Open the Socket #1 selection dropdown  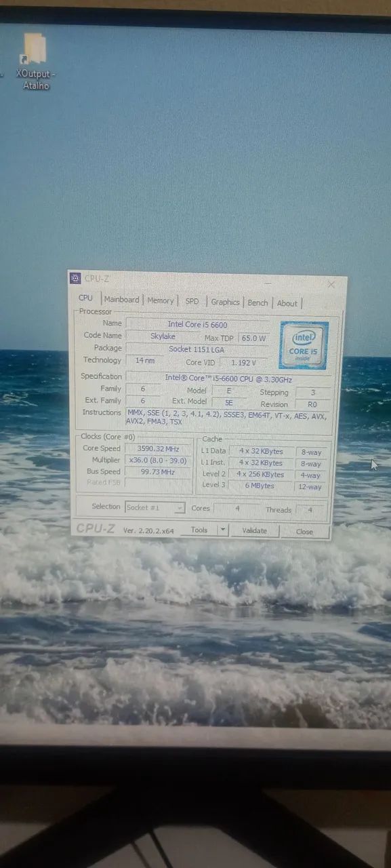pos(155,507)
